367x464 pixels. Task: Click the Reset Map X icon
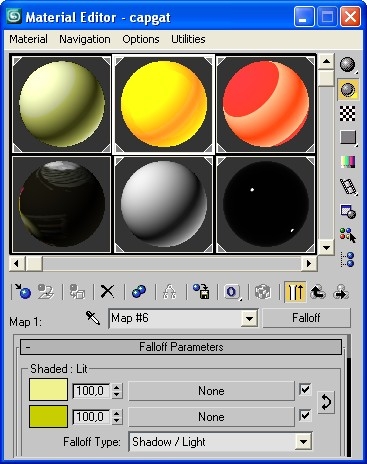tap(107, 292)
